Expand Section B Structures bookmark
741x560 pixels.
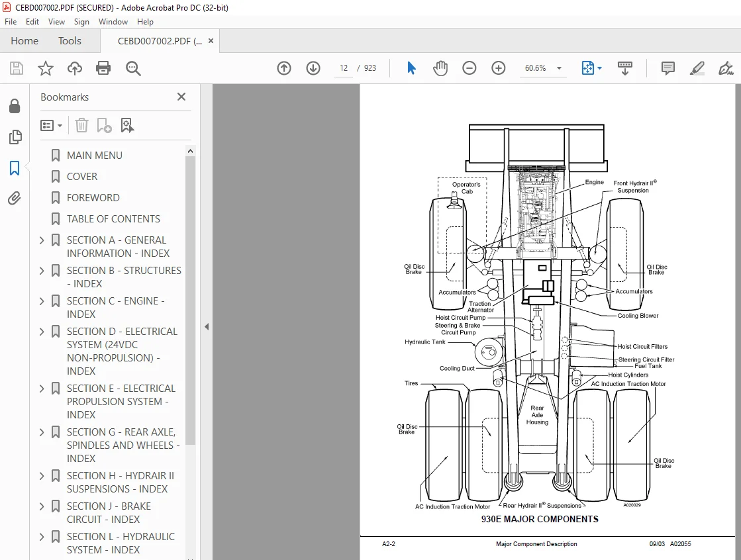coord(42,271)
